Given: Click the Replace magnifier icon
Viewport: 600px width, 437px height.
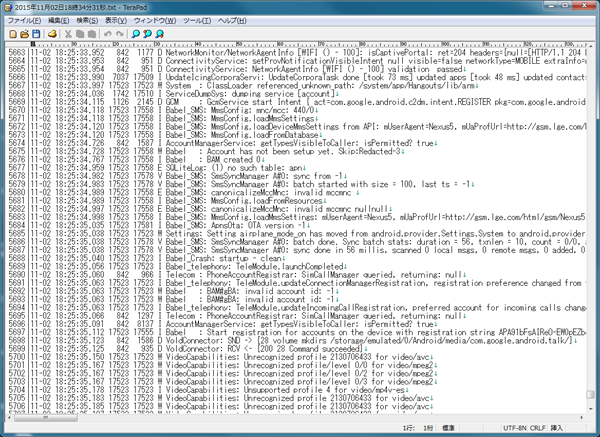Looking at the screenshot, I should tap(160, 34).
